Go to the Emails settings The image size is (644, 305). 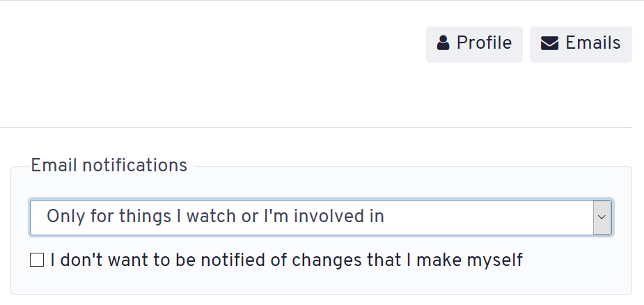pyautogui.click(x=581, y=45)
